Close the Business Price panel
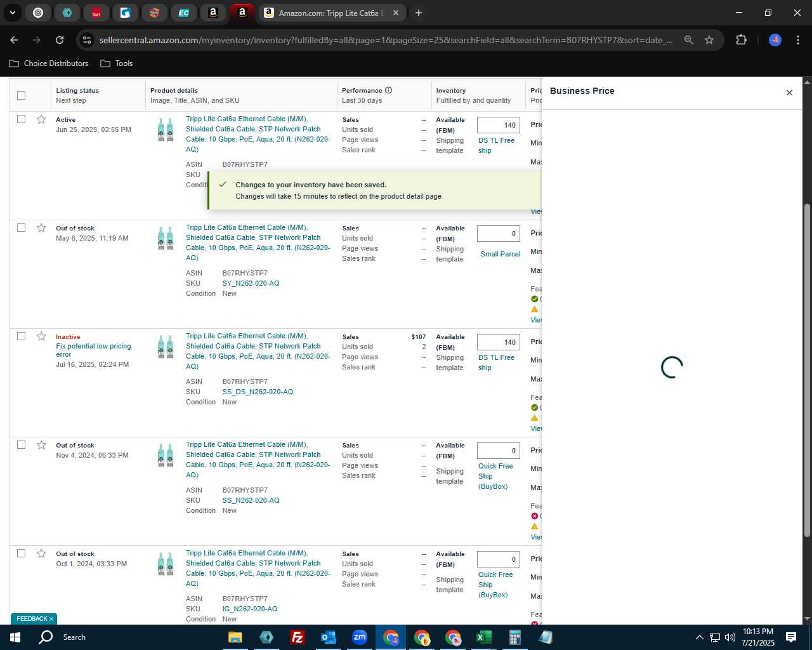The image size is (812, 650). (789, 93)
